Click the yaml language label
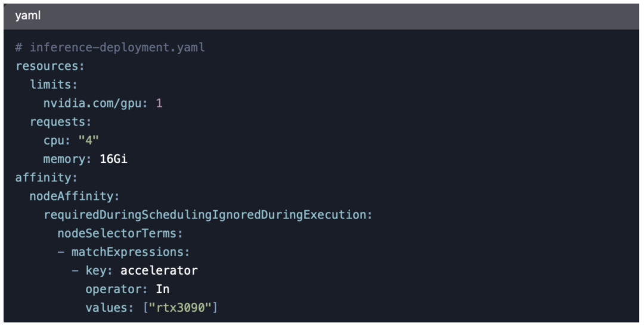This screenshot has height=326, width=644. tap(28, 16)
